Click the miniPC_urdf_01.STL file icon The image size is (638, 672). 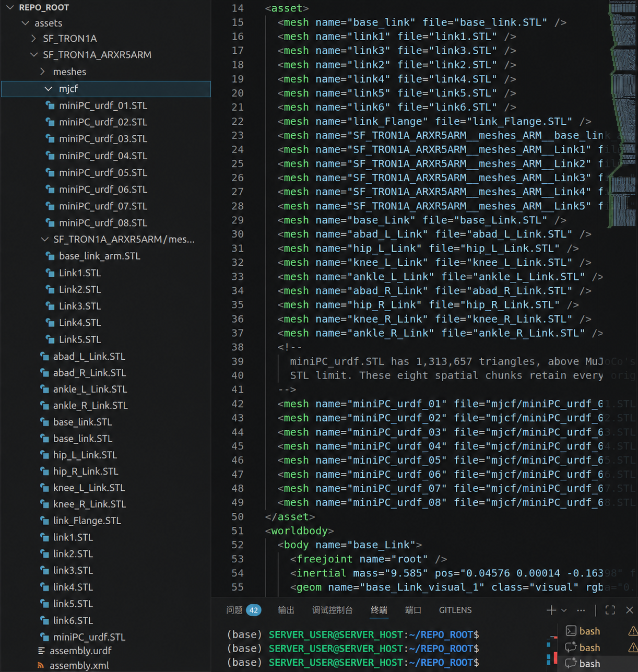pyautogui.click(x=50, y=105)
